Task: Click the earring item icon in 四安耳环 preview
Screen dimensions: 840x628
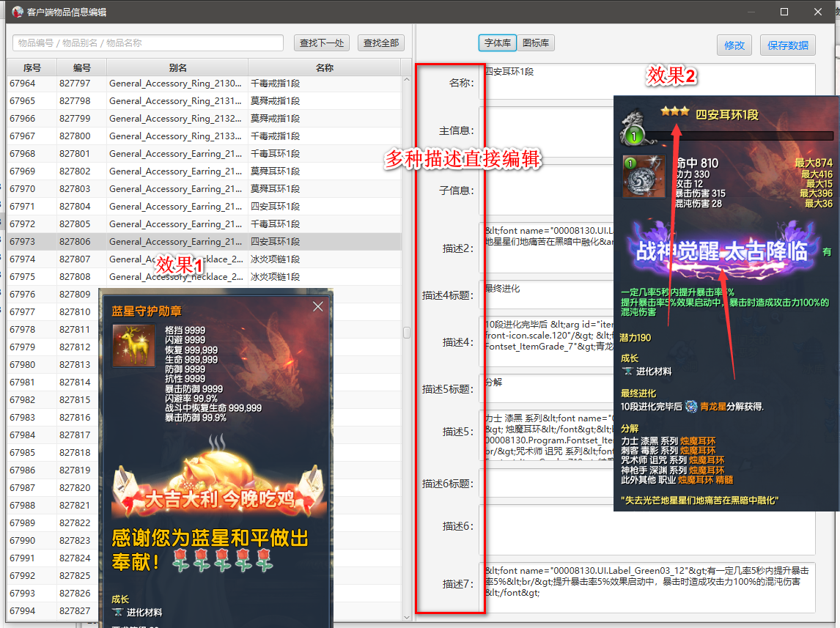Action: (644, 177)
